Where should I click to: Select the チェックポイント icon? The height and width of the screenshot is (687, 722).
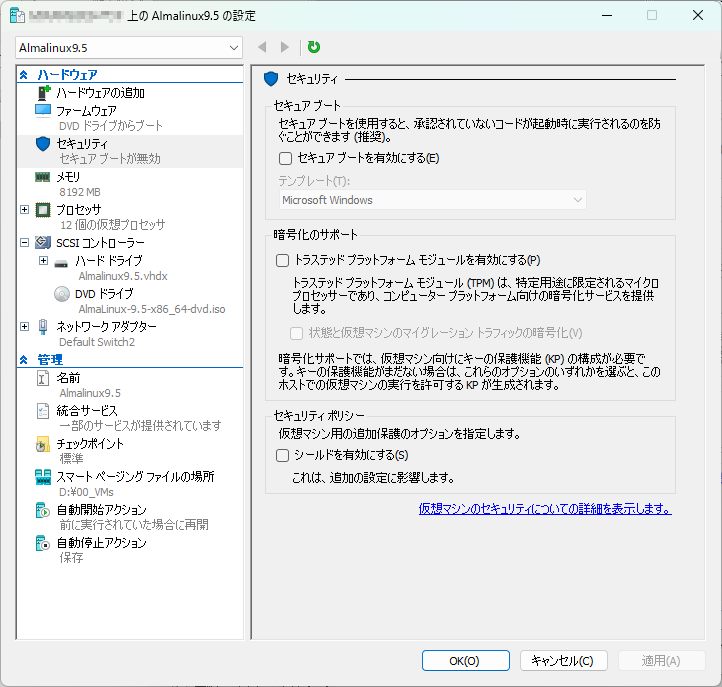pos(43,444)
